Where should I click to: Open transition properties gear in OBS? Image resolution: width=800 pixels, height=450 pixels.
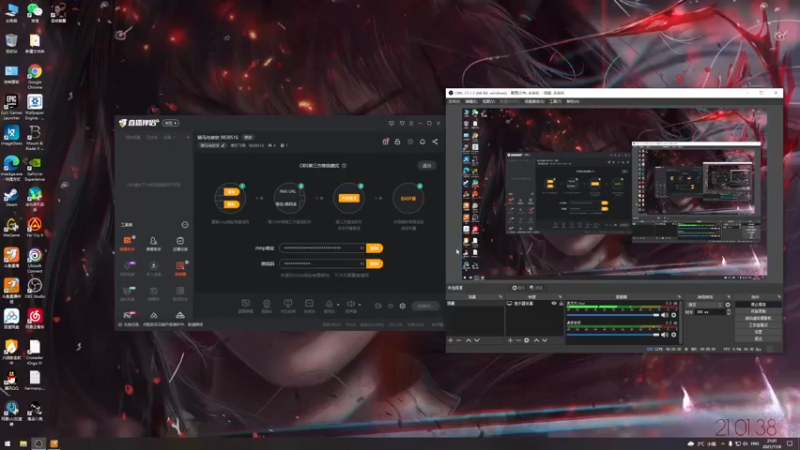pos(728,305)
